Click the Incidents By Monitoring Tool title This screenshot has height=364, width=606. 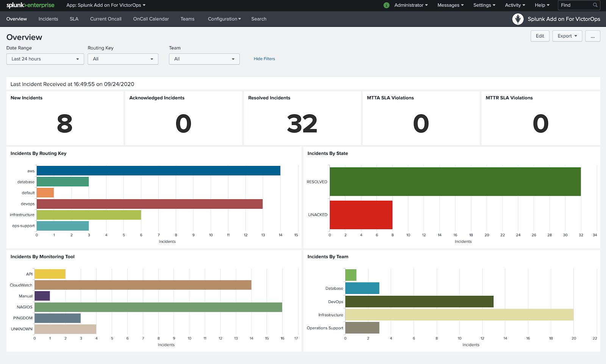click(42, 257)
